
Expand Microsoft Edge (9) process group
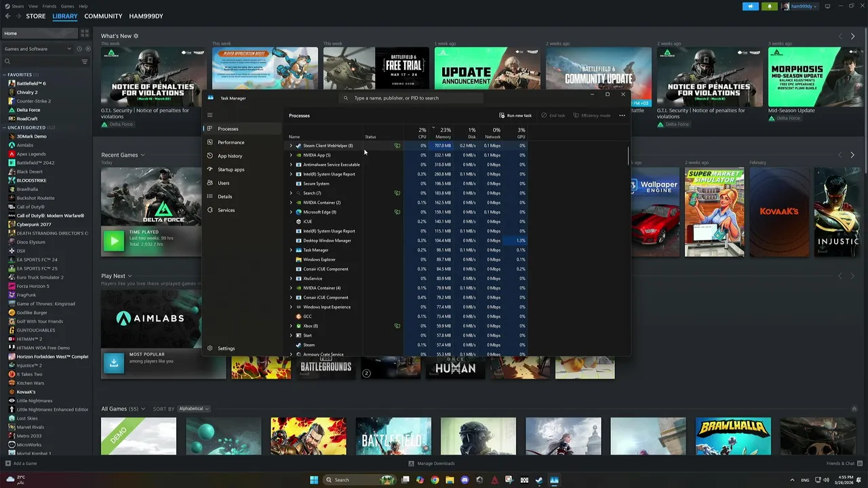[x=291, y=212]
